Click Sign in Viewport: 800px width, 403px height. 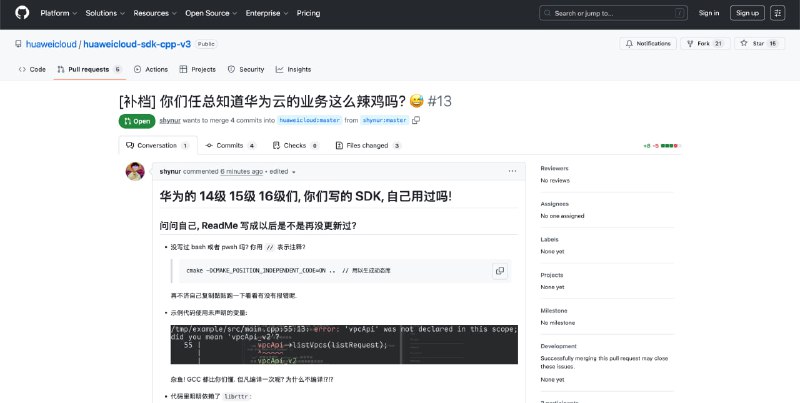pyautogui.click(x=709, y=13)
